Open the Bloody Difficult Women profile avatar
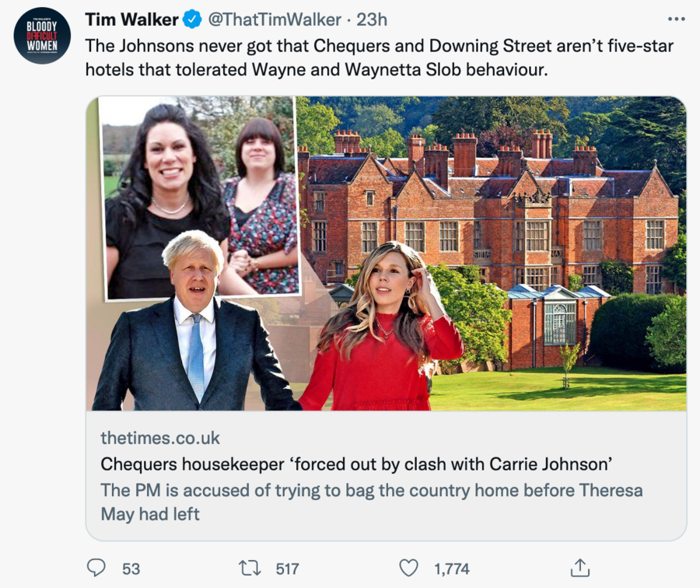Image resolution: width=700 pixels, height=588 pixels. click(x=42, y=35)
